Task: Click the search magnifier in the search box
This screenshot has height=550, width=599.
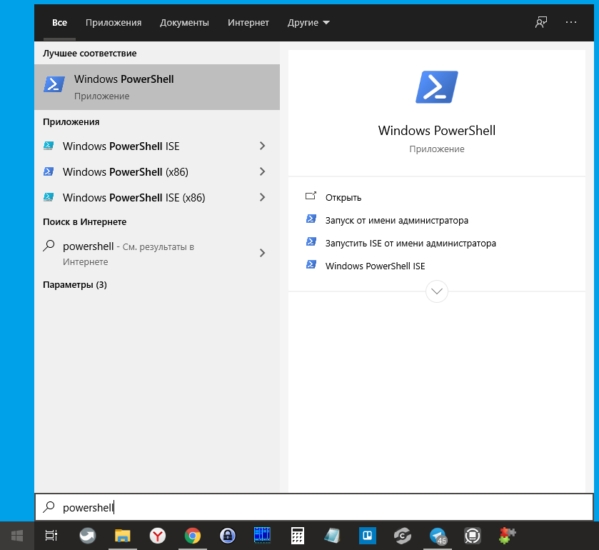Action: (x=49, y=507)
